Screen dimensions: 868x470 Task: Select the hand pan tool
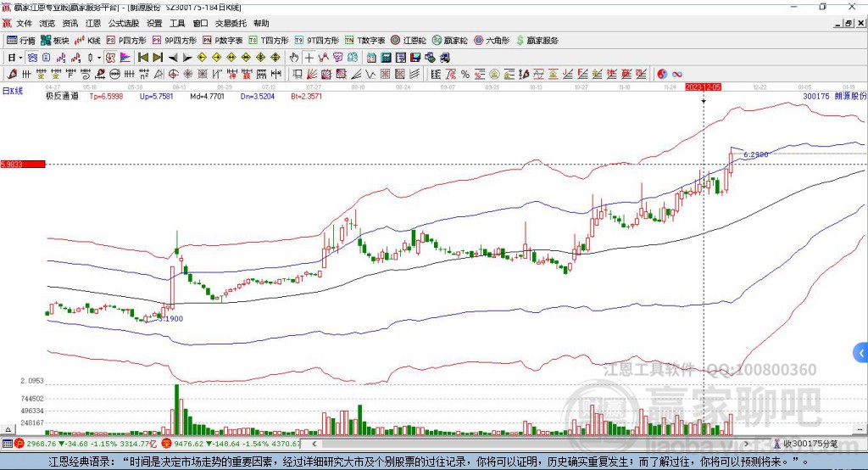pyautogui.click(x=294, y=58)
